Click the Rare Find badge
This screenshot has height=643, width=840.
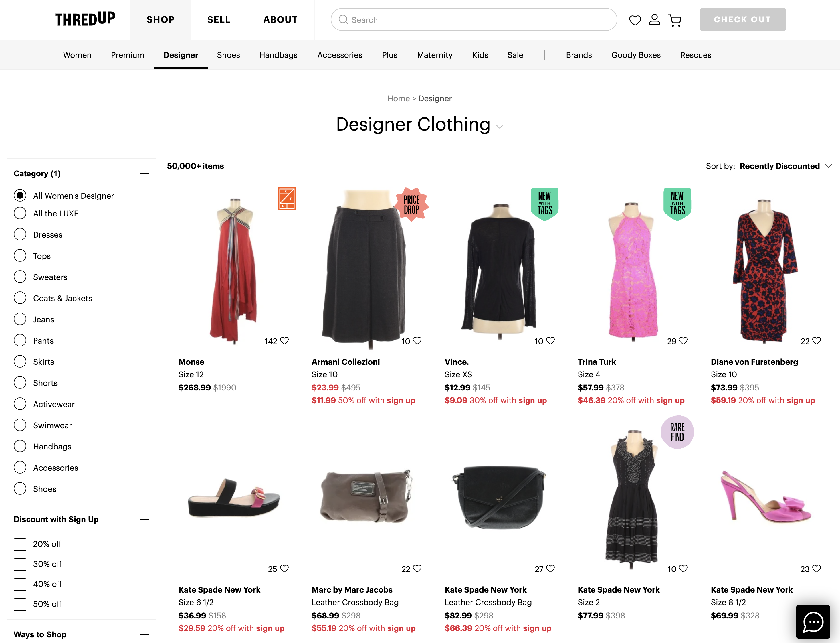point(677,432)
